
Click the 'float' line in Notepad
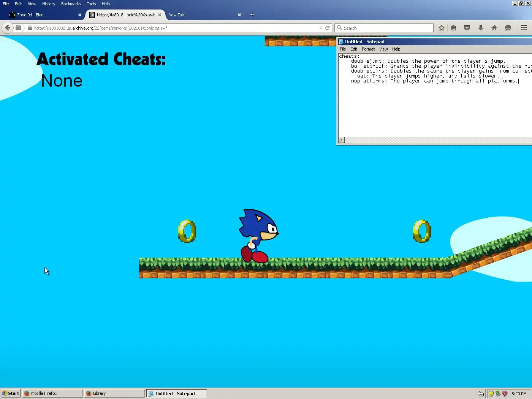(425, 76)
